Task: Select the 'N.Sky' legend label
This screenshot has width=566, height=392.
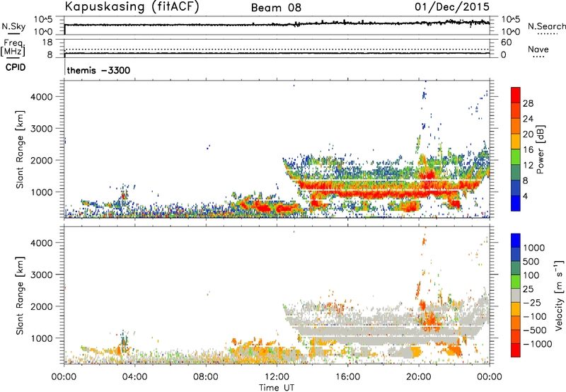Action: [x=13, y=26]
